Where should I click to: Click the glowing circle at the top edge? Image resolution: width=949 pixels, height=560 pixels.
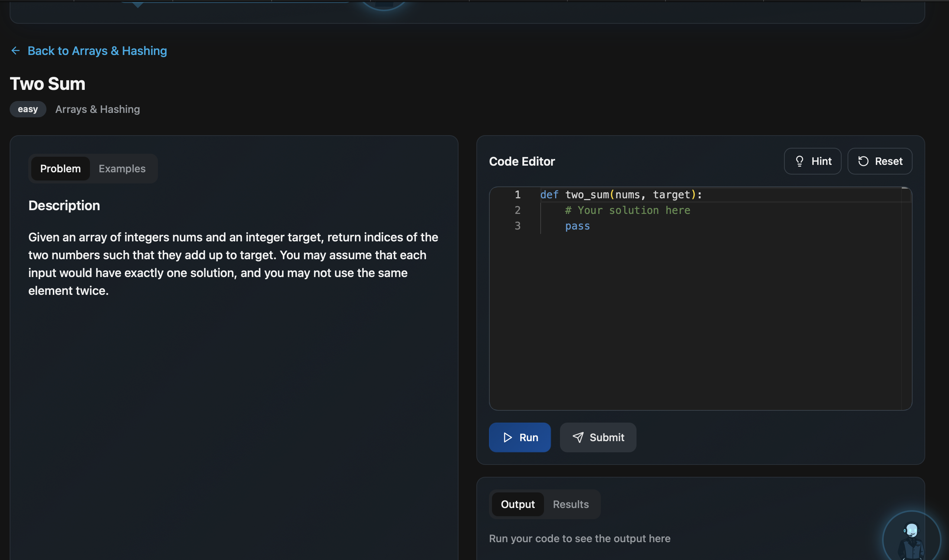(383, 4)
